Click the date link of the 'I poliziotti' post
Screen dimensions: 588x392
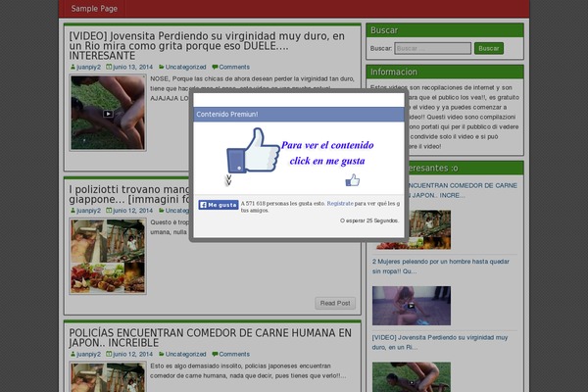(x=132, y=211)
